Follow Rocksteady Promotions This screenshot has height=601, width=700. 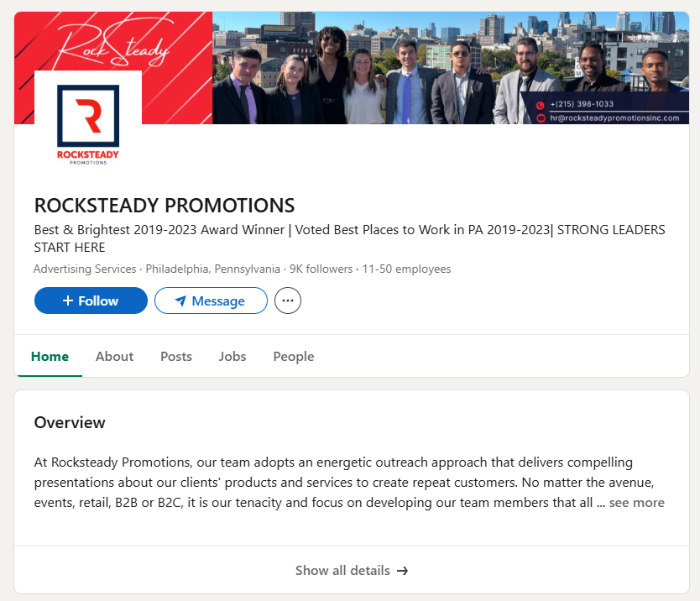[91, 300]
